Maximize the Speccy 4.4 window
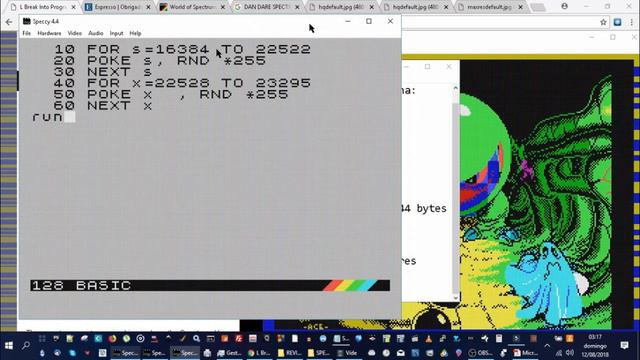 (369, 21)
